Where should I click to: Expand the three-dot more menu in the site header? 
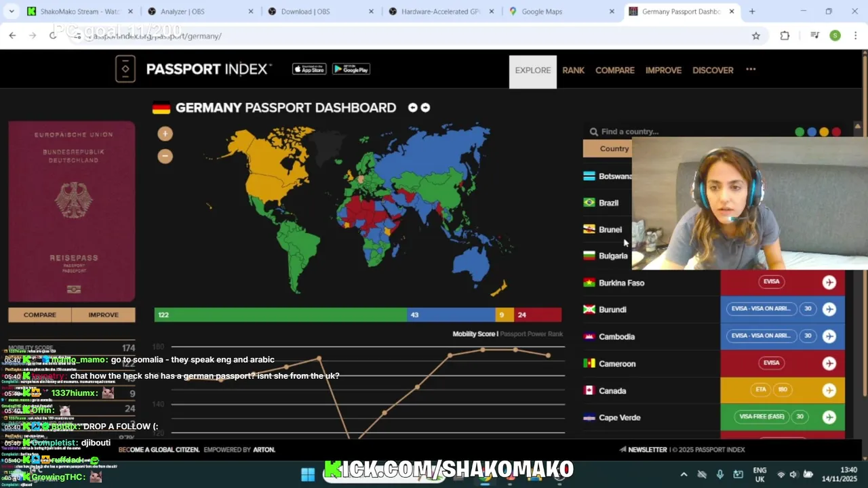click(751, 69)
